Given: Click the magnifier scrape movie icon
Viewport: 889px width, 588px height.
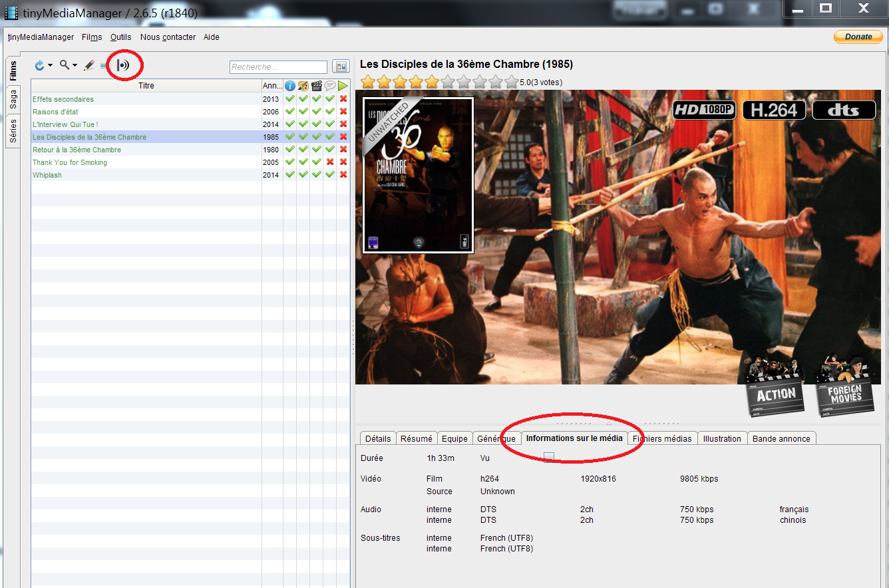Looking at the screenshot, I should 64,65.
